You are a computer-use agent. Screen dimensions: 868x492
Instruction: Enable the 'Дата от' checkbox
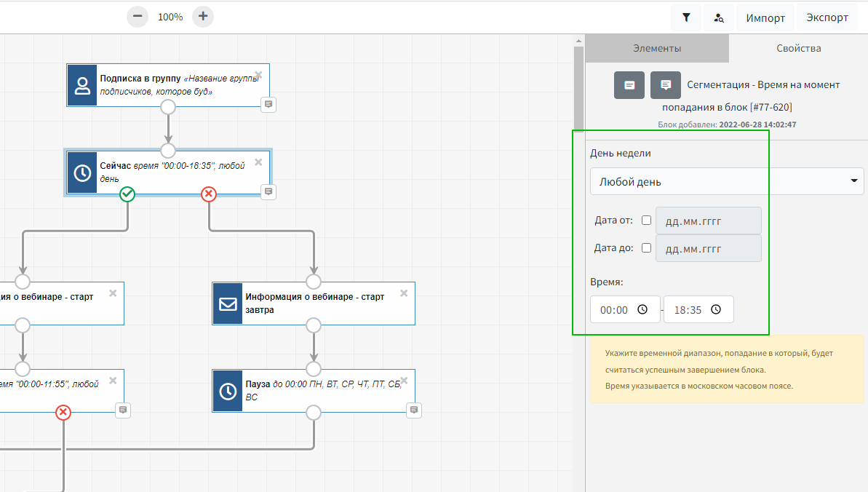(646, 221)
